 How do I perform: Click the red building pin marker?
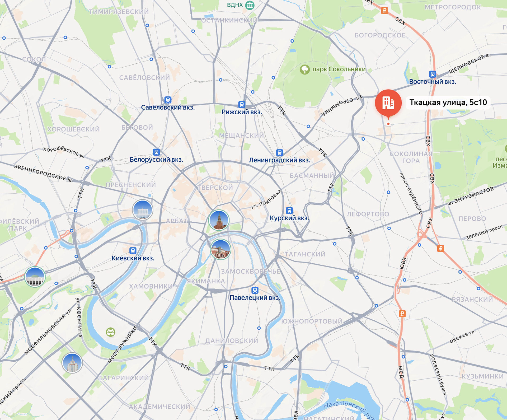coord(388,103)
